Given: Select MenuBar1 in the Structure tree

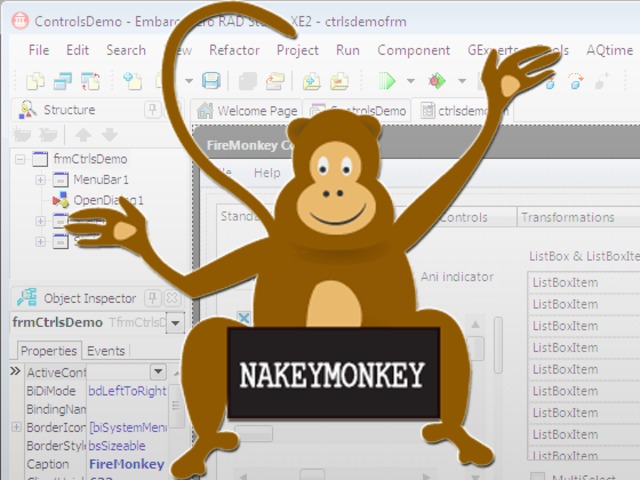Looking at the screenshot, I should [101, 180].
